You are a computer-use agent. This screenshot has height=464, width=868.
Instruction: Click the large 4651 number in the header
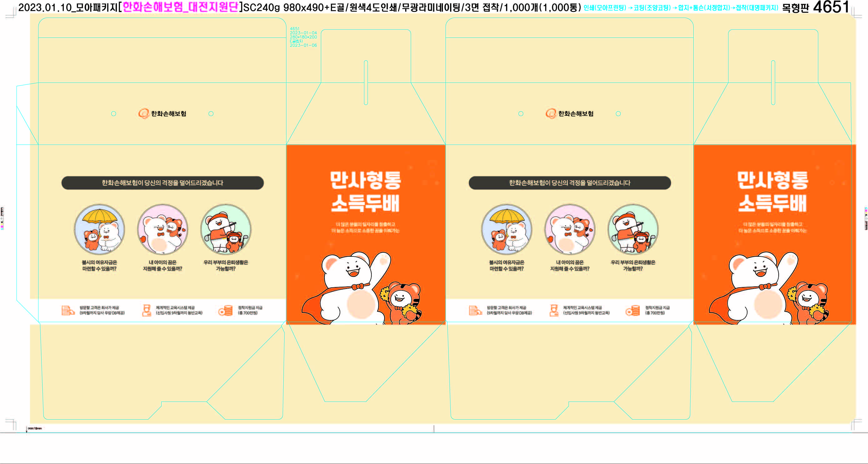[831, 7]
